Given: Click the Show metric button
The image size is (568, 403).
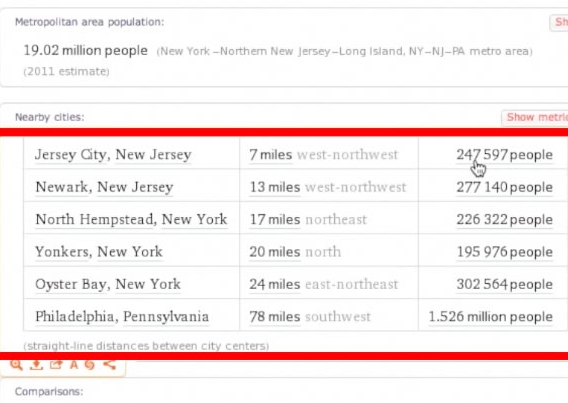Looking at the screenshot, I should (x=535, y=117).
